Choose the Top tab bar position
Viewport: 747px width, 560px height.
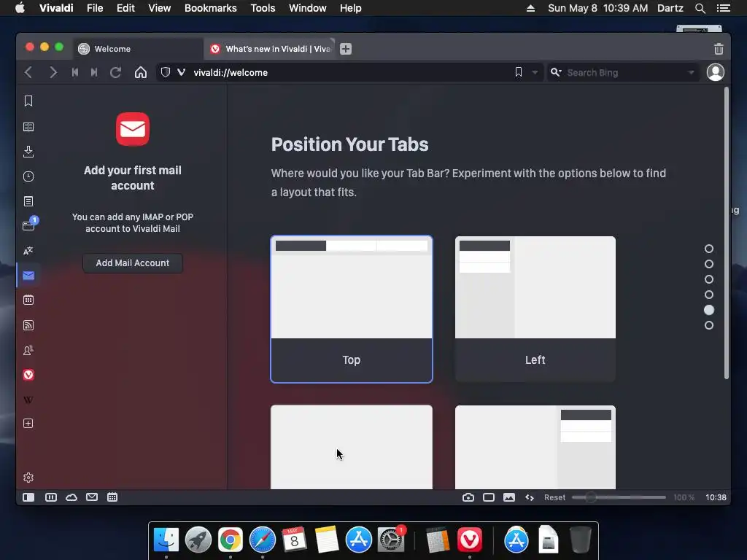352,309
